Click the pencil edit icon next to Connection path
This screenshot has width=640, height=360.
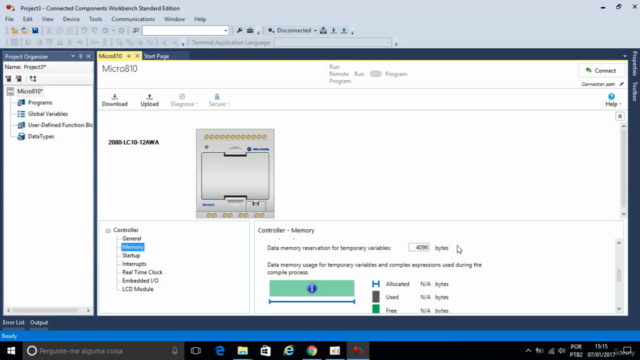[x=622, y=84]
